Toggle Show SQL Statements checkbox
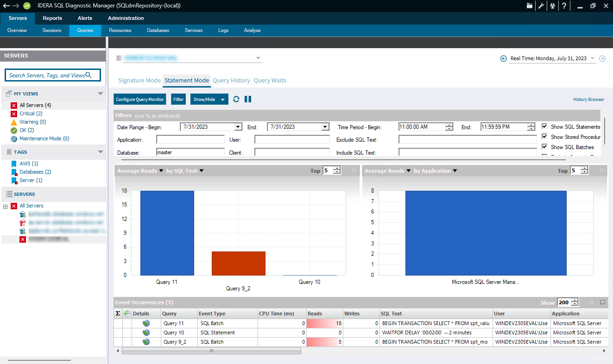Image resolution: width=613 pixels, height=364 pixels. tap(545, 126)
